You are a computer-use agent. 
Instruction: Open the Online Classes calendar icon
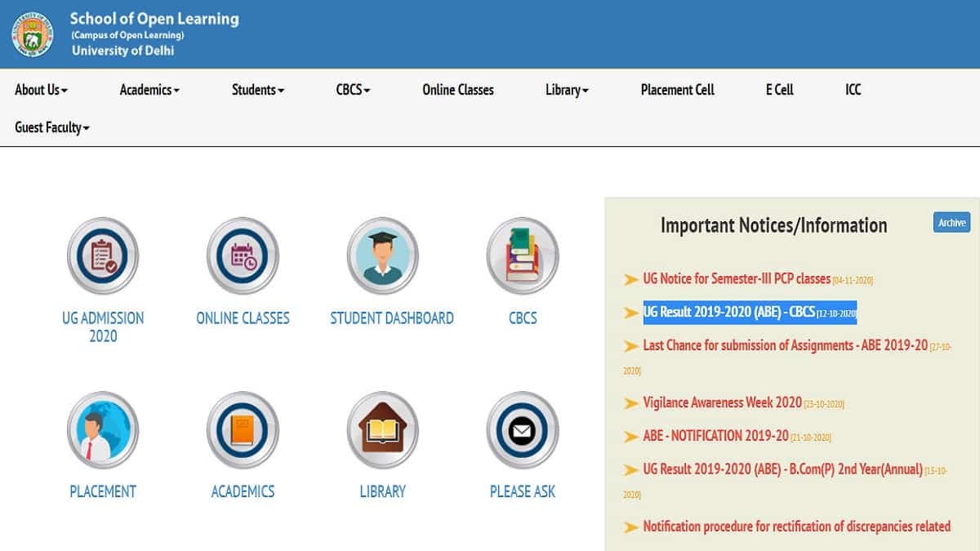(x=243, y=256)
